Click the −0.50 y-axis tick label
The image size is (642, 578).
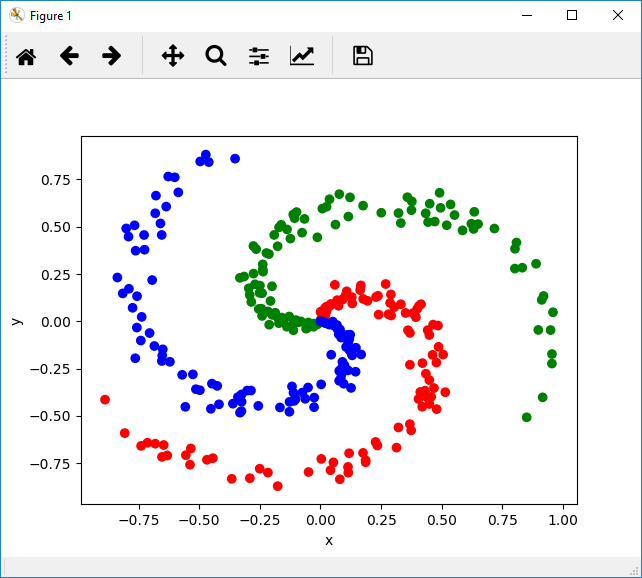pos(50,417)
